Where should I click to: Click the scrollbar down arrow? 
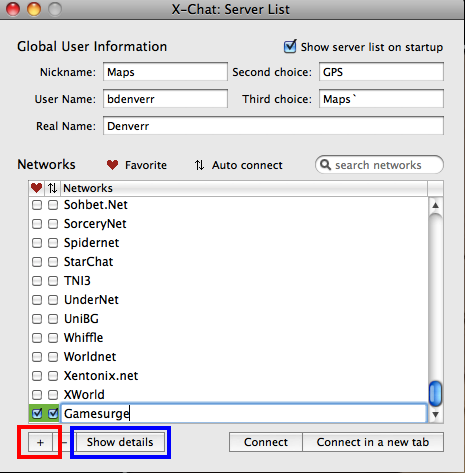point(435,415)
